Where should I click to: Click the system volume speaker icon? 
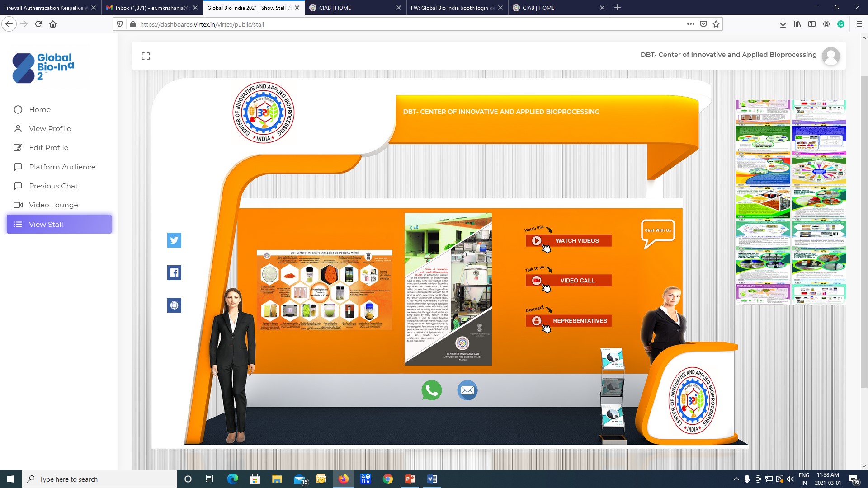(x=790, y=479)
